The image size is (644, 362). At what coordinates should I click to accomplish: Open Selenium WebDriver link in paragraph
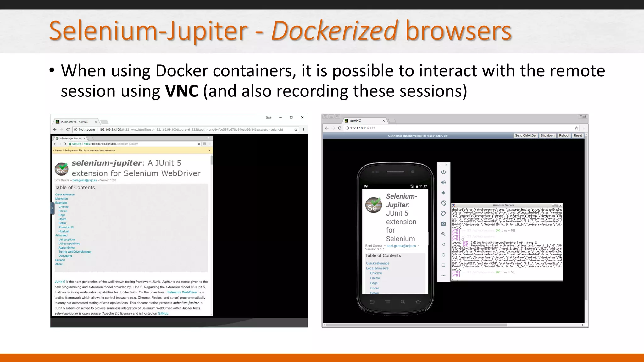pos(182,292)
